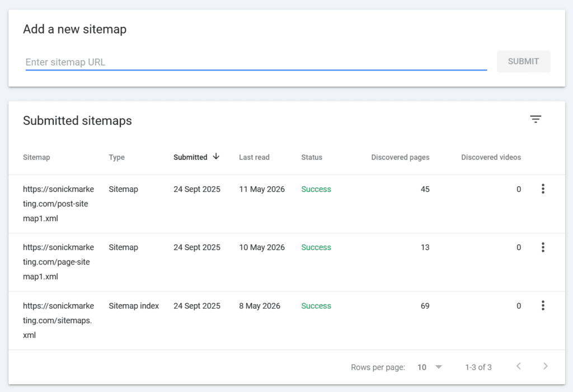Image resolution: width=573 pixels, height=392 pixels.
Task: Open the sitemaps.xml sitemap index entry
Action: click(x=58, y=320)
